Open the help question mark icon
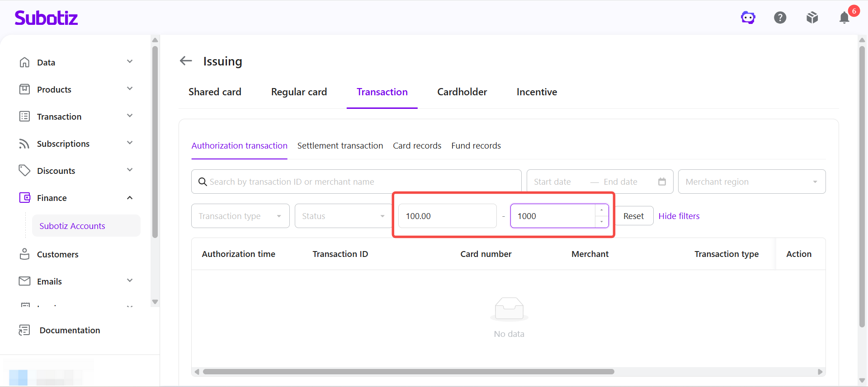 780,18
